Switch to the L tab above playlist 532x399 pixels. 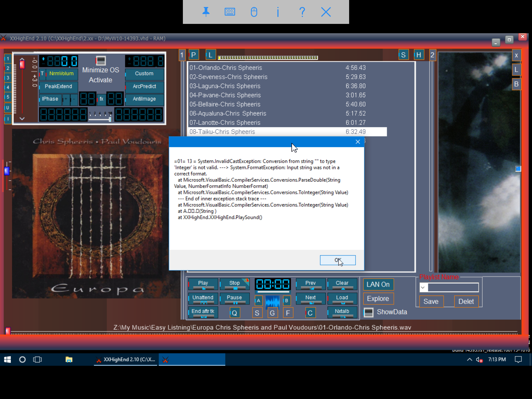tap(210, 55)
